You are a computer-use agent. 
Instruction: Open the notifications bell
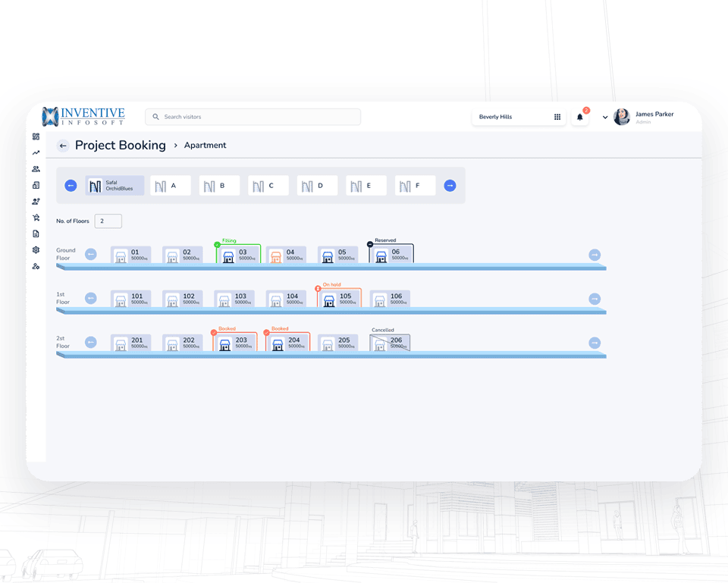click(580, 117)
